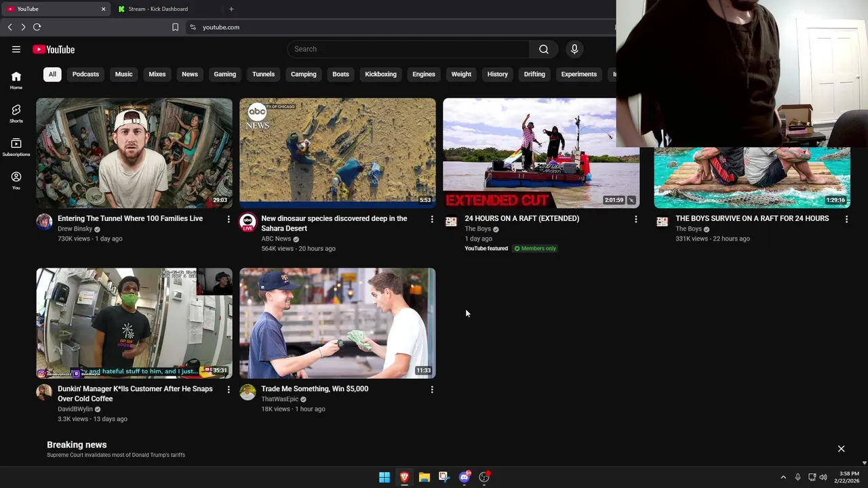
Task: Open Windows Start menu
Action: tap(384, 477)
